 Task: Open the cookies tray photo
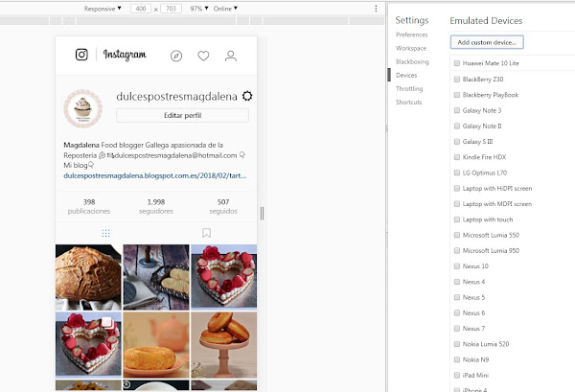[156, 278]
